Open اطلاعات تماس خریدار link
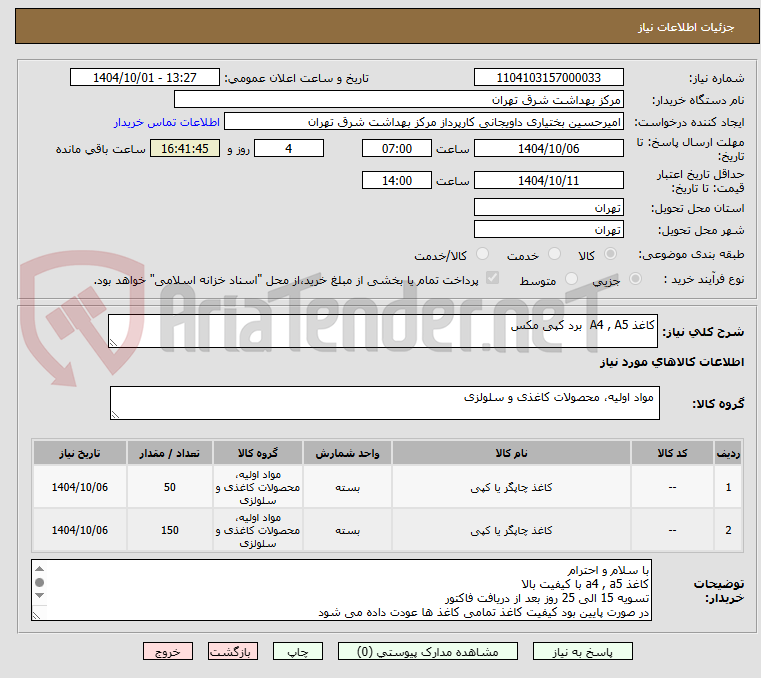761x678 pixels. point(167,122)
